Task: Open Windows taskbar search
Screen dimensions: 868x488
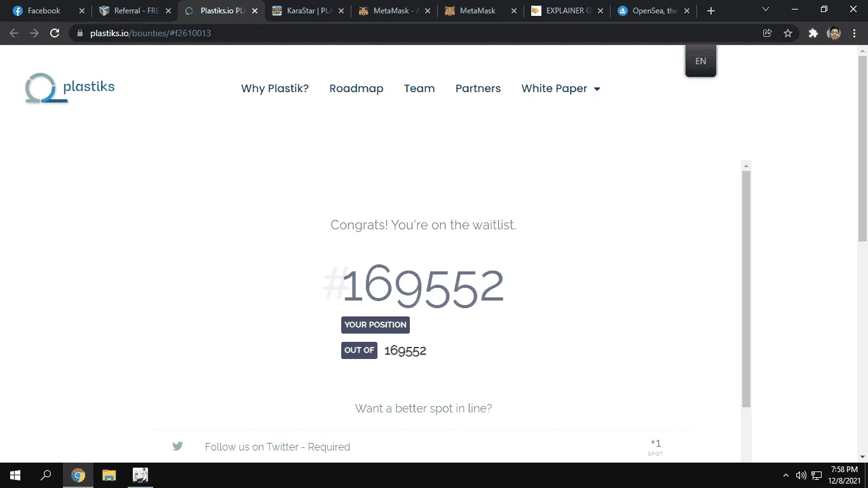Action: [x=46, y=475]
